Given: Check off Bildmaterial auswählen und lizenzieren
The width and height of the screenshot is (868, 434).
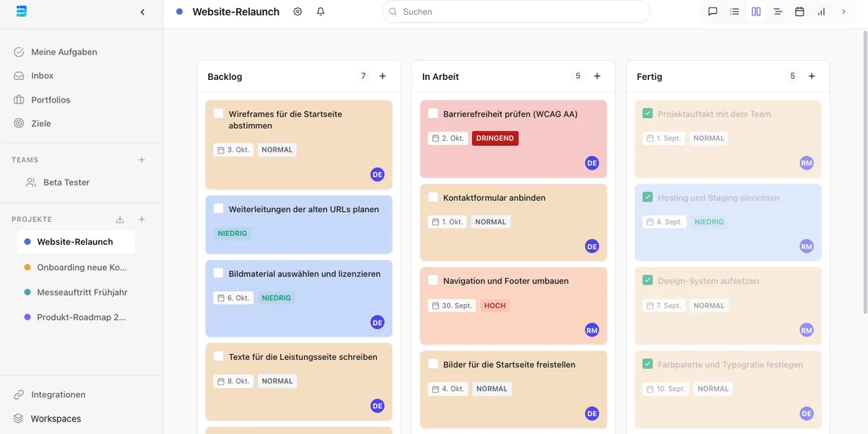Looking at the screenshot, I should (218, 273).
